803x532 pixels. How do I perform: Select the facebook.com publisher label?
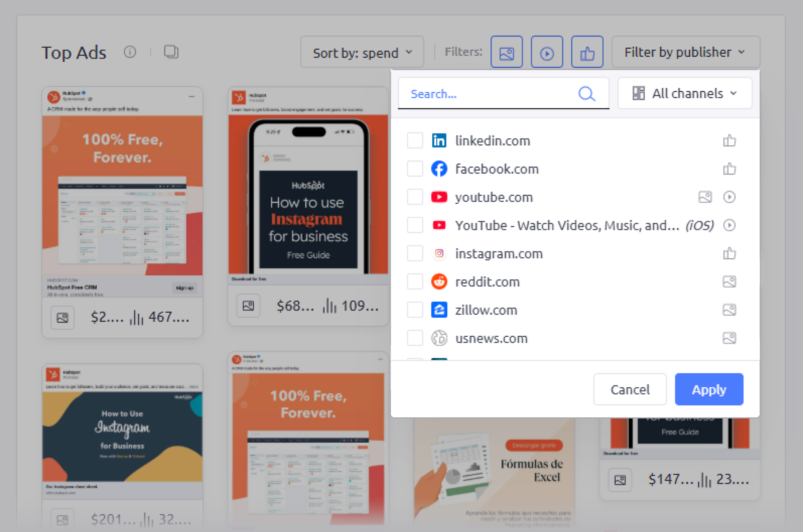[497, 169]
